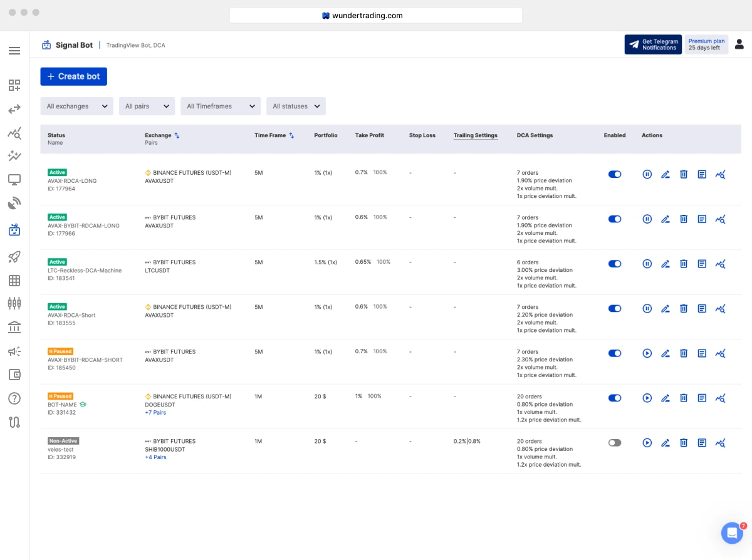
Task: Expand the All Timeframes filter
Action: [221, 106]
